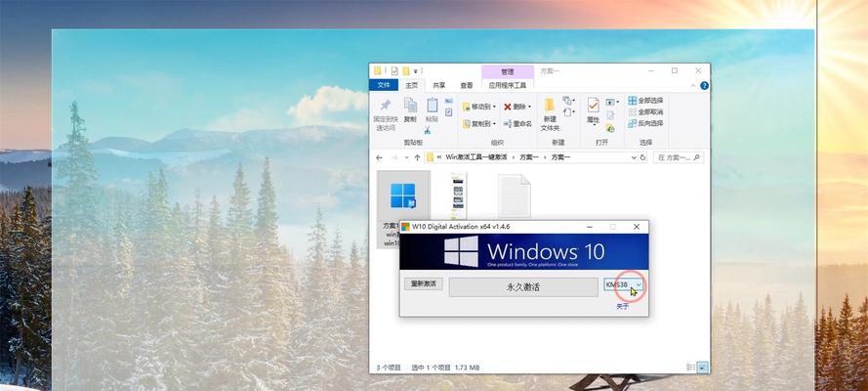868x391 pixels.
Task: Minimize the W10 Digital Activation window
Action: pos(590,227)
